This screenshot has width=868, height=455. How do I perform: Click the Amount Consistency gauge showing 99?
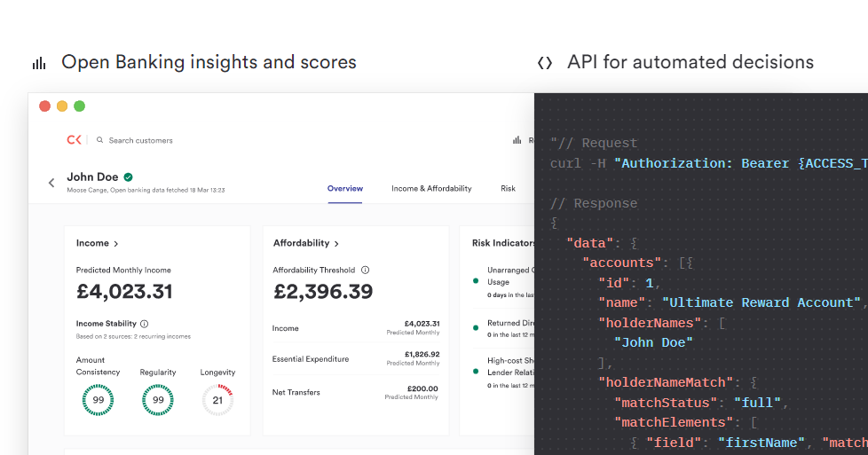point(98,400)
